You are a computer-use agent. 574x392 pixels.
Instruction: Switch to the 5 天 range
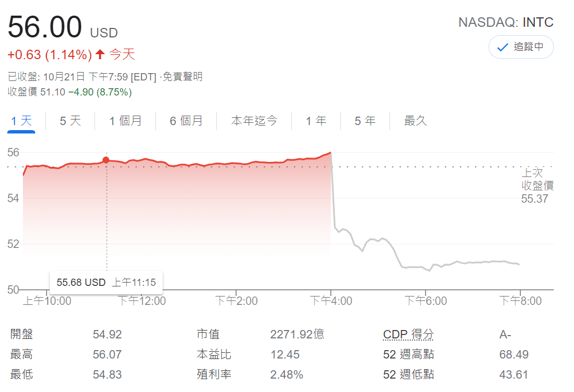pyautogui.click(x=70, y=121)
